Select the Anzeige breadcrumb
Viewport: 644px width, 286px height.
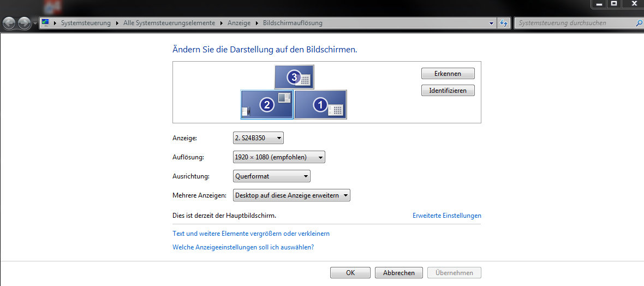click(239, 23)
